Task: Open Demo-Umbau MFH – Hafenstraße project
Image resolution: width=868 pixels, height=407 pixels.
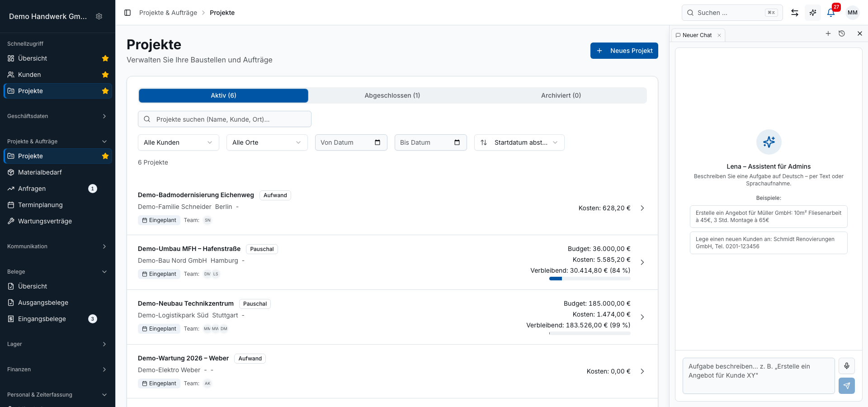Action: pyautogui.click(x=392, y=262)
